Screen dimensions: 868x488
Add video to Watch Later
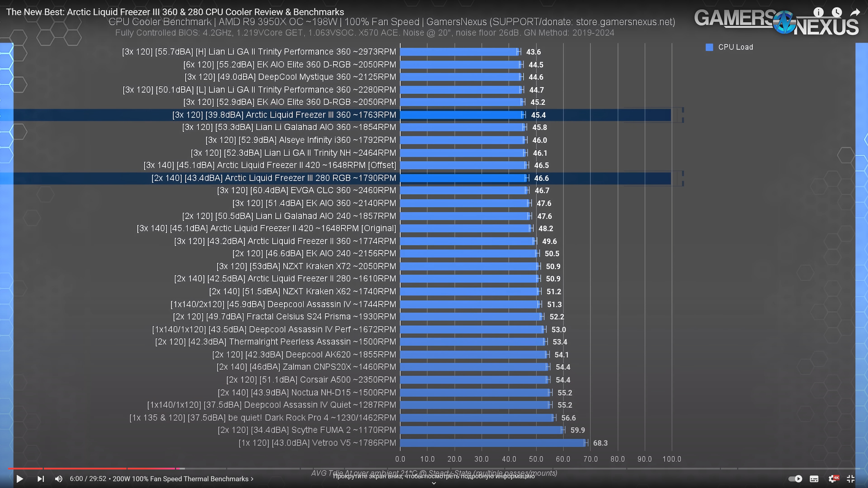(x=837, y=12)
